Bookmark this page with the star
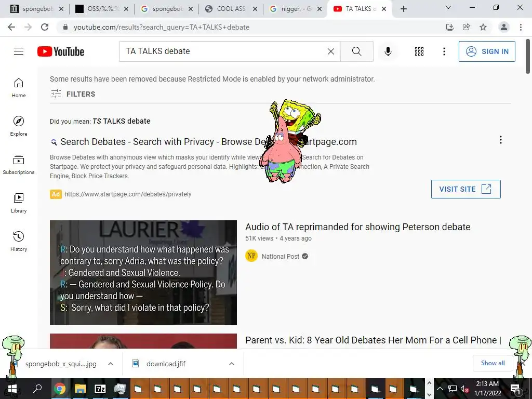 [x=483, y=27]
